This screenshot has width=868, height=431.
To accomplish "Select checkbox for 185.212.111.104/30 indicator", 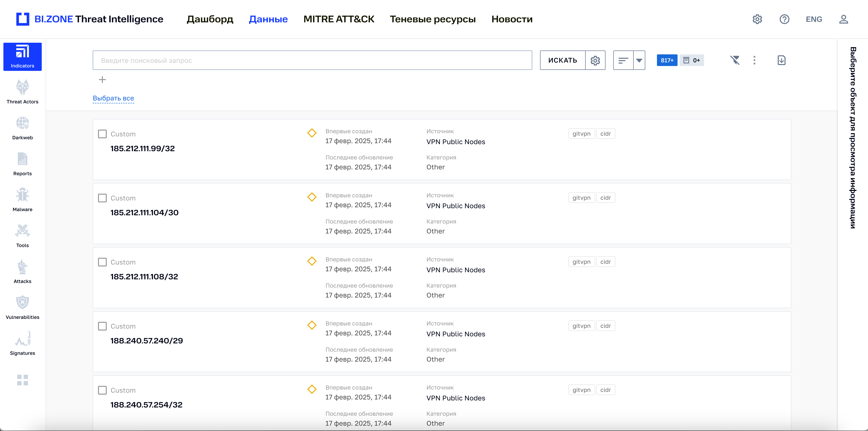I will coord(102,198).
